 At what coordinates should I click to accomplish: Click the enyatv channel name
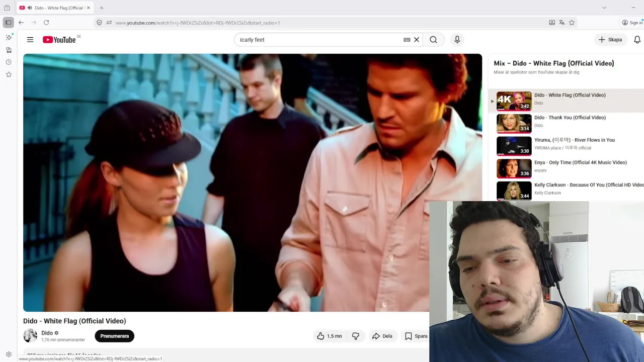click(x=540, y=170)
